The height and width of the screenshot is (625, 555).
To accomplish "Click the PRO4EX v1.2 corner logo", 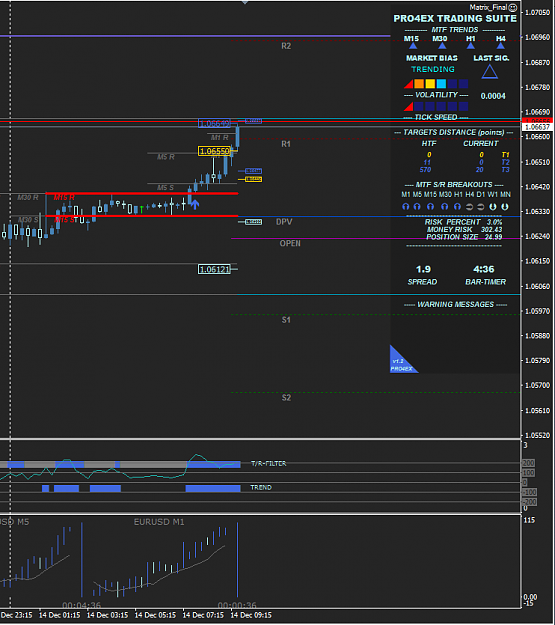I will 402,361.
